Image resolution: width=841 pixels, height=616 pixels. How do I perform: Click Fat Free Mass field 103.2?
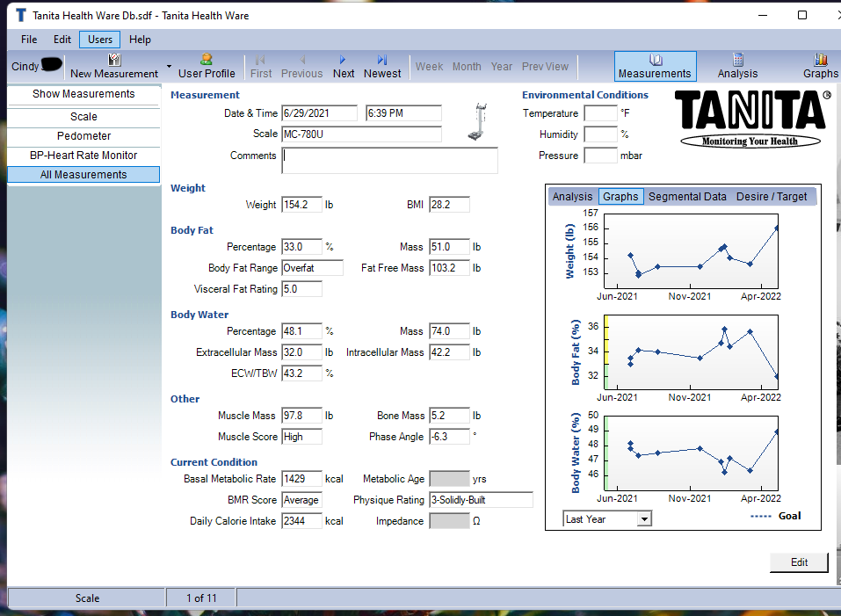pos(449,267)
